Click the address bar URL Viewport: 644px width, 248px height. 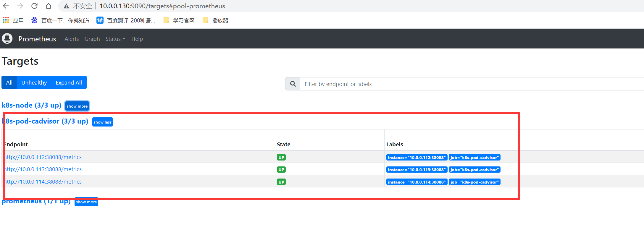(162, 6)
